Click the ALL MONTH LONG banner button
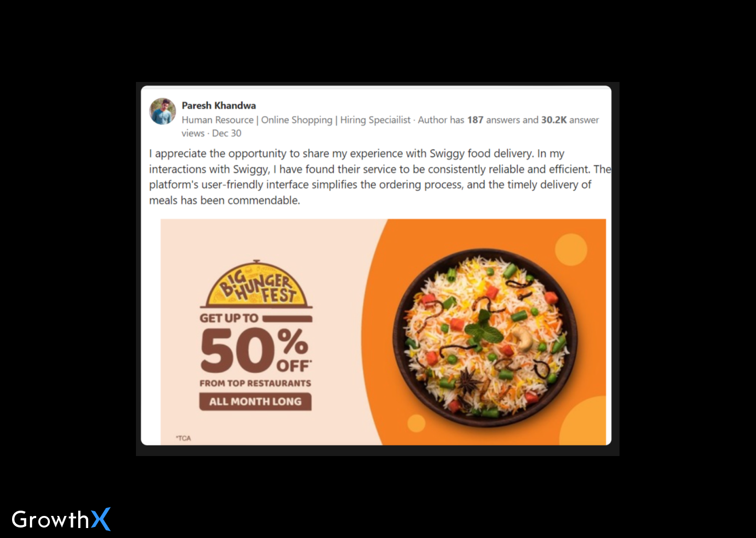756x538 pixels. click(x=255, y=401)
